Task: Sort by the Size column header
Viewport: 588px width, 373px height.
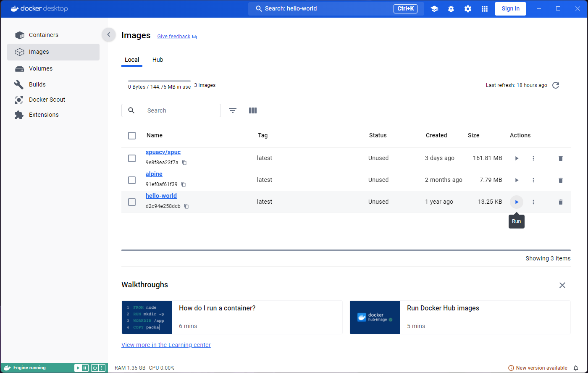Action: 473,135
